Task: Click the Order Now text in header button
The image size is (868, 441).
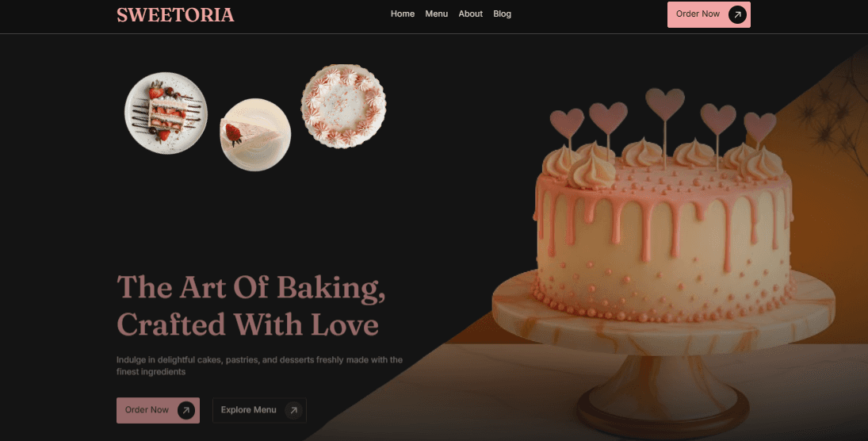Action: click(698, 13)
